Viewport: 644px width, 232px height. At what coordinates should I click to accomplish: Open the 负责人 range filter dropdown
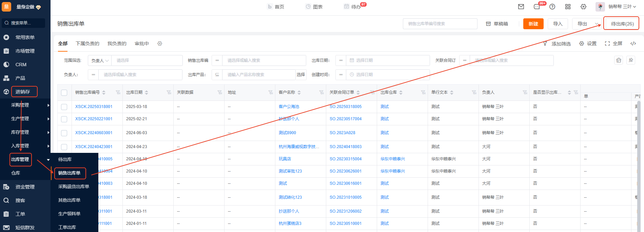coord(100,60)
